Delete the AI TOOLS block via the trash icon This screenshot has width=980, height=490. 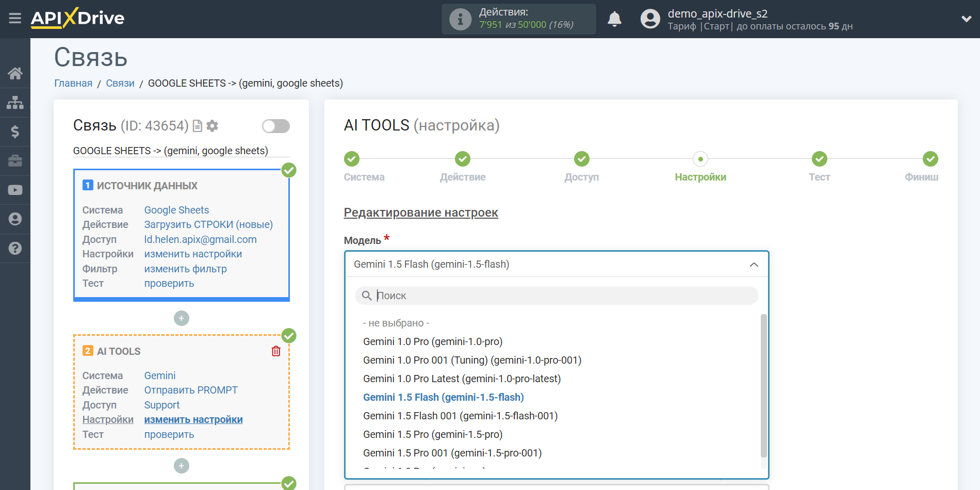276,351
